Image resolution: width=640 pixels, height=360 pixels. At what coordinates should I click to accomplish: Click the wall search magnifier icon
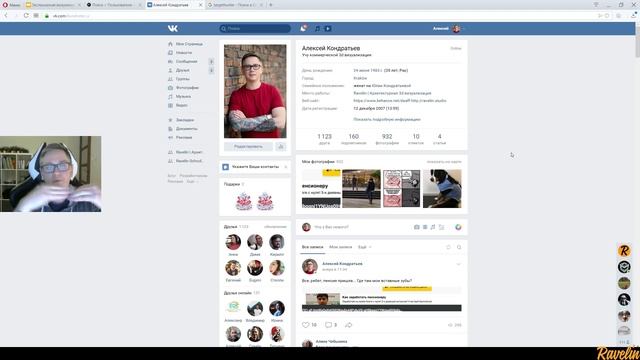tap(459, 247)
